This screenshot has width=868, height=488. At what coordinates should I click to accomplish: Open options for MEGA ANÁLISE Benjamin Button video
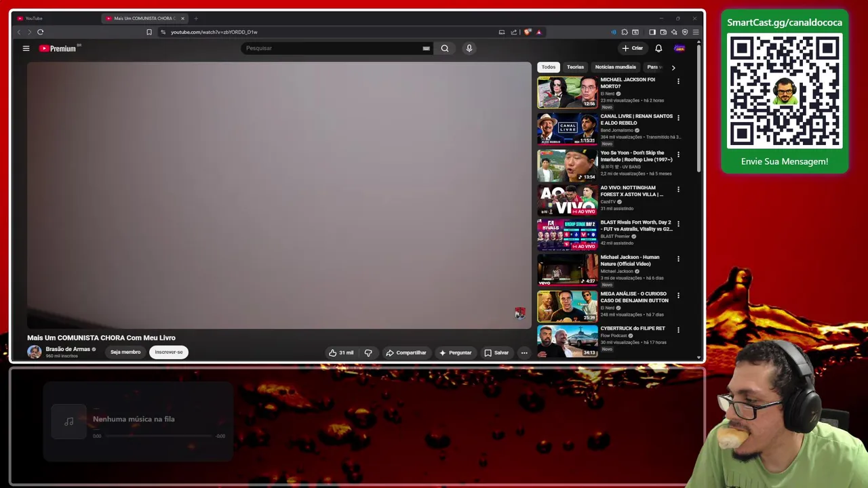pos(678,296)
